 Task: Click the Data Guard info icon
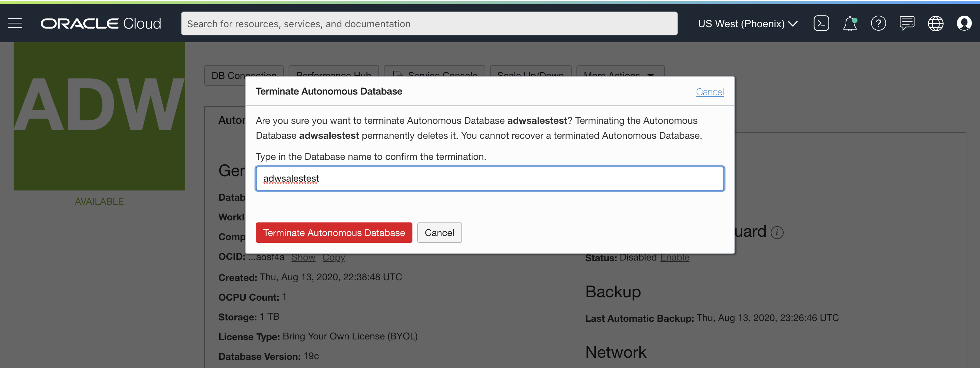point(777,232)
